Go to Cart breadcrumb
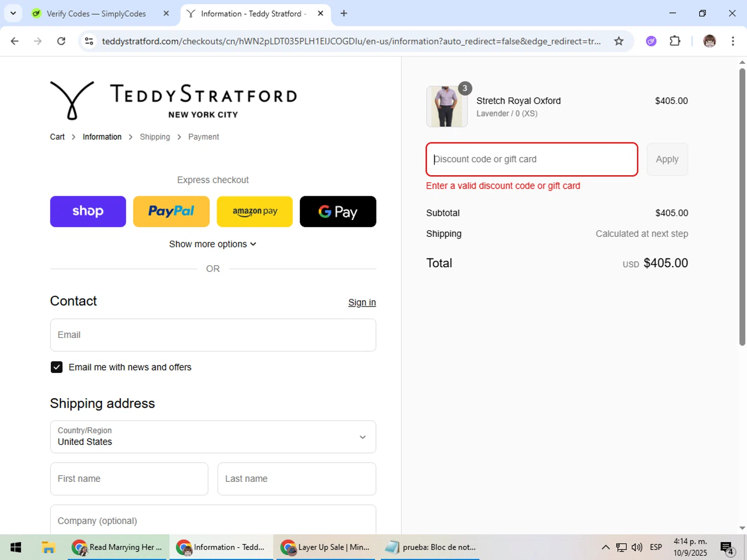747x560 pixels. 57,137
